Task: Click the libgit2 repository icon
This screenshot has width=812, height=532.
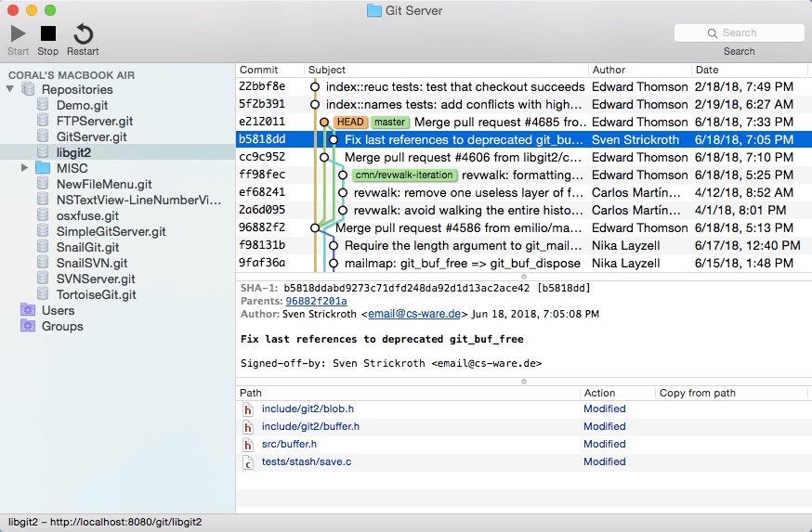Action: [x=43, y=152]
